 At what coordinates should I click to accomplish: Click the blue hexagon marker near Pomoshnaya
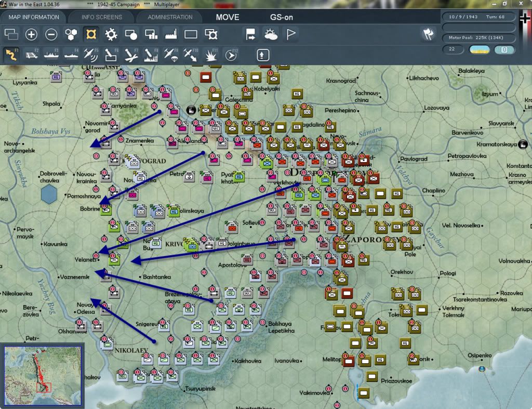click(x=49, y=194)
